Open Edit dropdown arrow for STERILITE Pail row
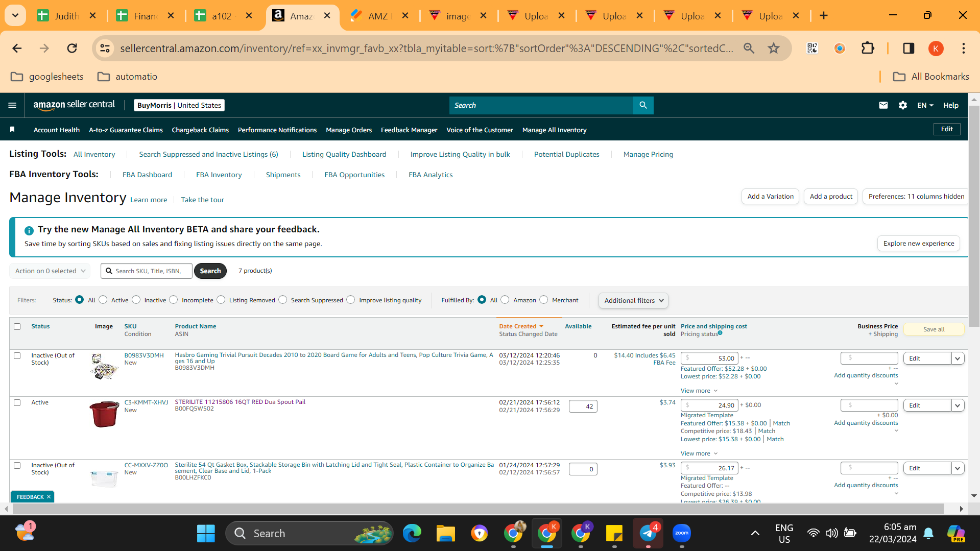Image resolution: width=980 pixels, height=551 pixels. tap(958, 405)
